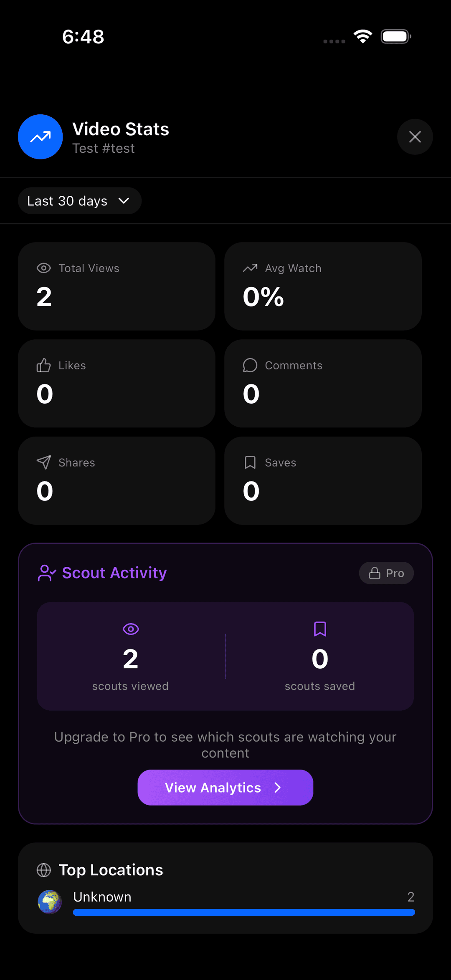Click the Video Stats trending chart icon

[x=40, y=136]
